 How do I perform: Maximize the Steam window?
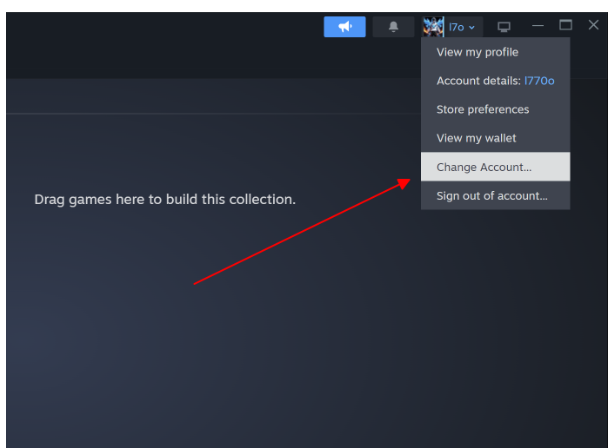point(565,25)
